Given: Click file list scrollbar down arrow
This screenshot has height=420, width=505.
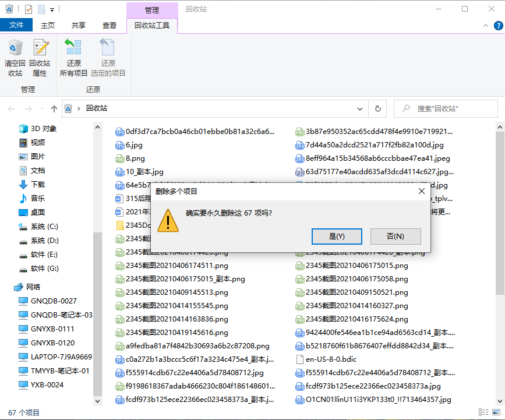Looking at the screenshot, I should coord(500,401).
